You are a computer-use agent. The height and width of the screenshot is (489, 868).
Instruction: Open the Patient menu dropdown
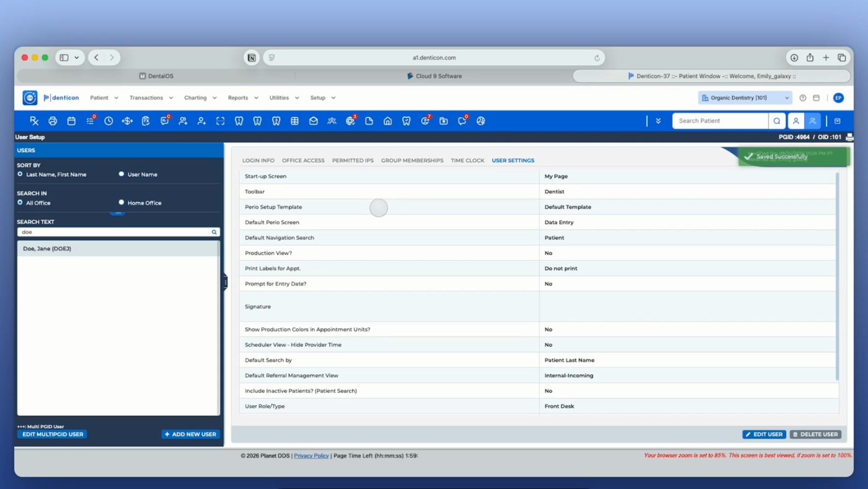click(x=104, y=98)
